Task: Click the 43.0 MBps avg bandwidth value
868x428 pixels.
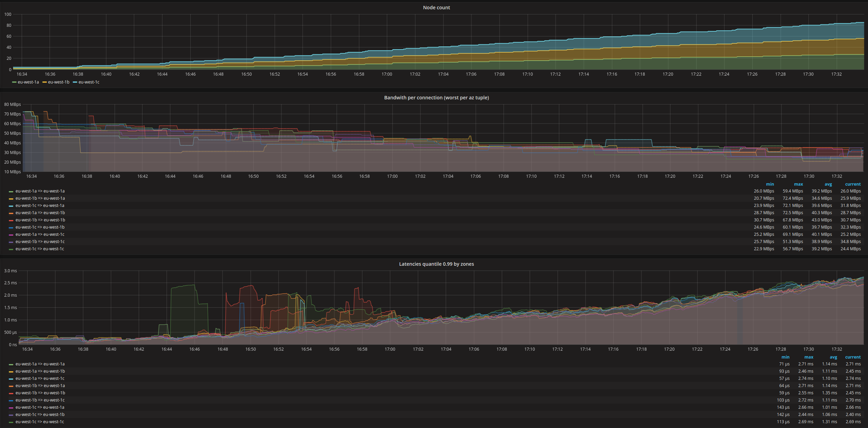Action: (x=822, y=220)
